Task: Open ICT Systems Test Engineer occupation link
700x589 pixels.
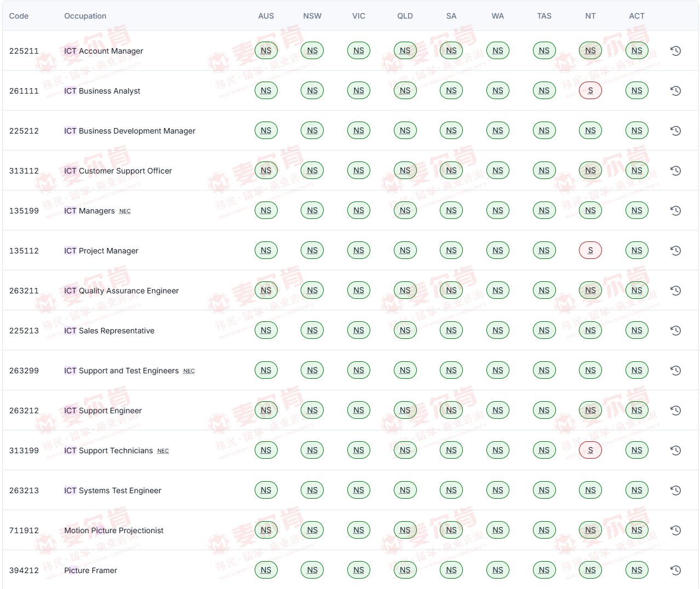Action: [x=112, y=490]
